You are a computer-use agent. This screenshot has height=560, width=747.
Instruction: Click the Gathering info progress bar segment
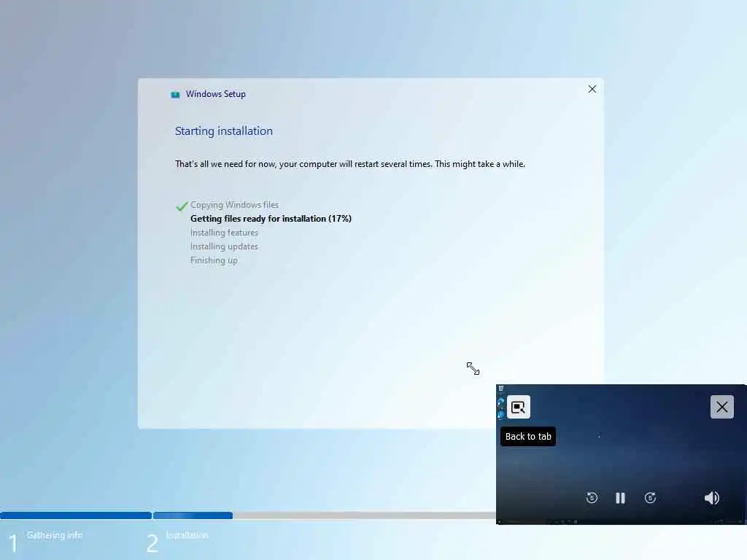tap(76, 516)
